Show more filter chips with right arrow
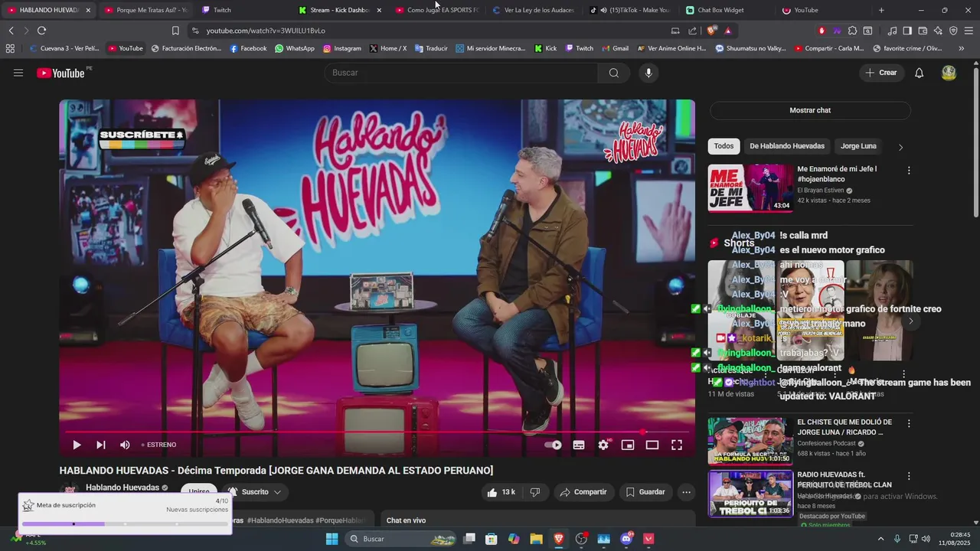Image resolution: width=980 pixels, height=551 pixels. coord(900,147)
